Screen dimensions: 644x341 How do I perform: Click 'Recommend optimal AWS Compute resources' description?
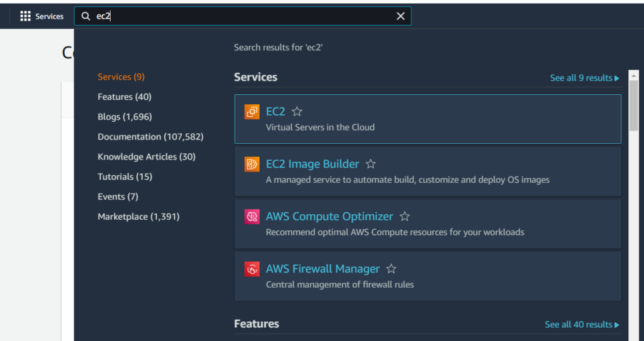click(x=395, y=232)
